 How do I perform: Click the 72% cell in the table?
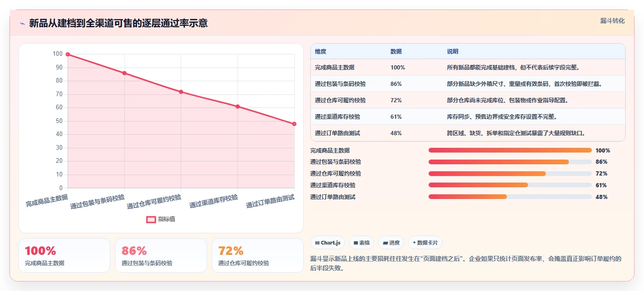pyautogui.click(x=396, y=100)
